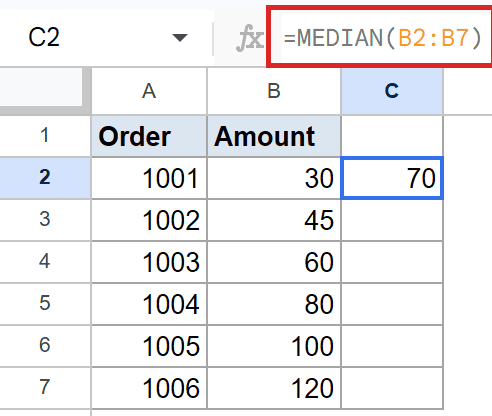Select the cell containing 1004
This screenshot has height=416, width=492.
coord(149,304)
